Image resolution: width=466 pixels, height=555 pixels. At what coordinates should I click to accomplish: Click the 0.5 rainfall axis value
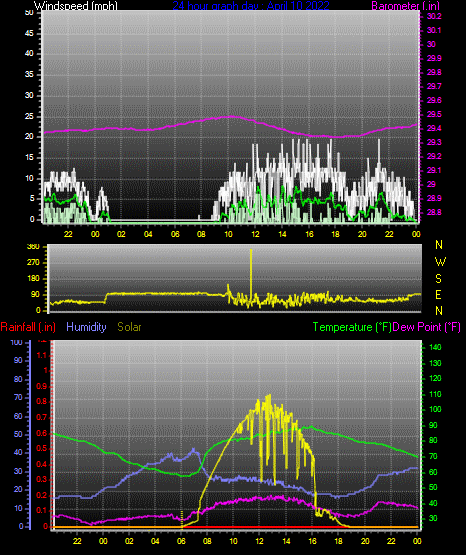(x=42, y=448)
